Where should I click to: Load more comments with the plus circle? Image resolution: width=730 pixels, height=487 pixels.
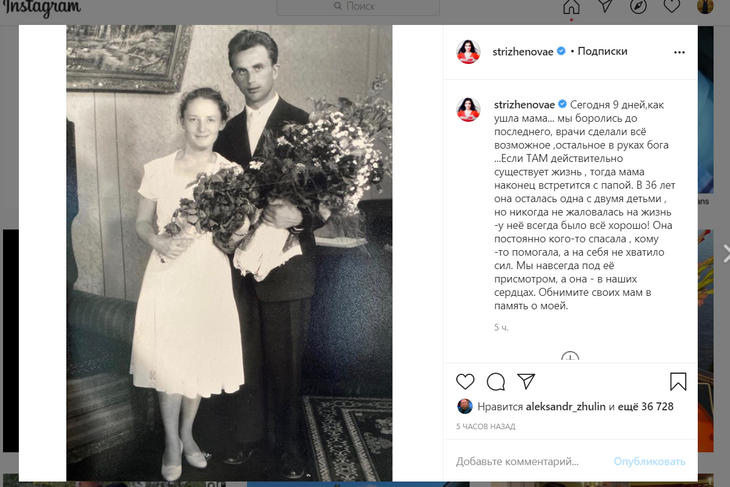570,358
